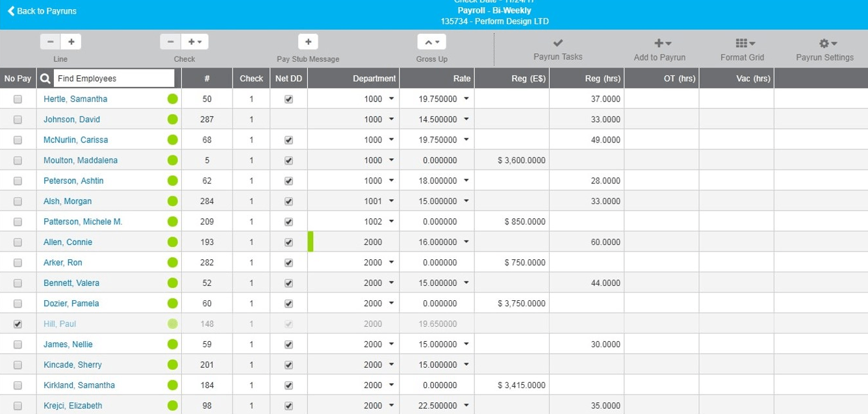Add a Pay Stub Message
The image size is (868, 414).
point(308,42)
